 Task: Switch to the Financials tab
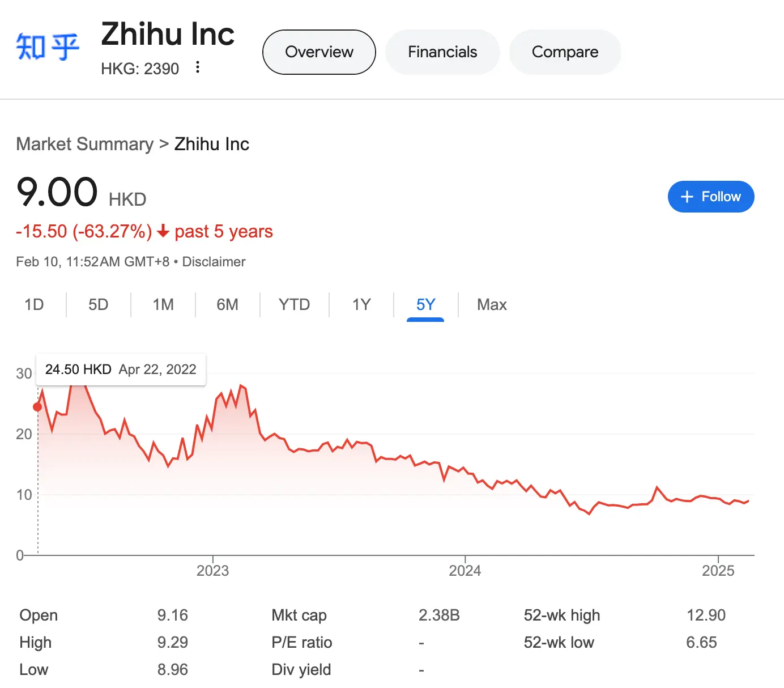point(442,52)
